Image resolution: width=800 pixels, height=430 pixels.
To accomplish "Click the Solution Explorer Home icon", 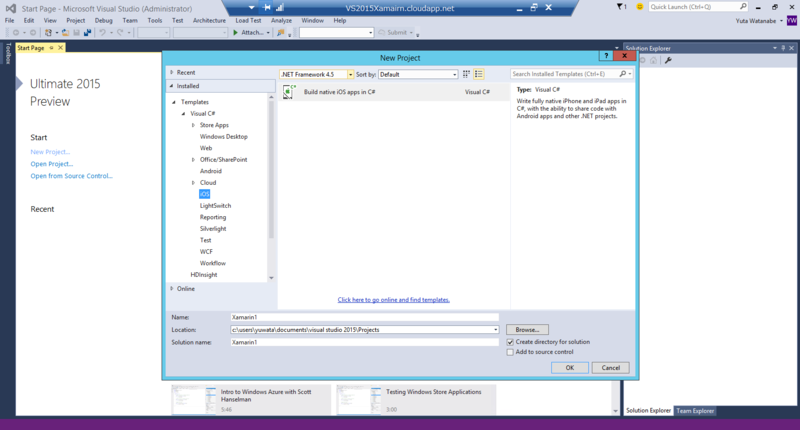I will click(x=654, y=60).
